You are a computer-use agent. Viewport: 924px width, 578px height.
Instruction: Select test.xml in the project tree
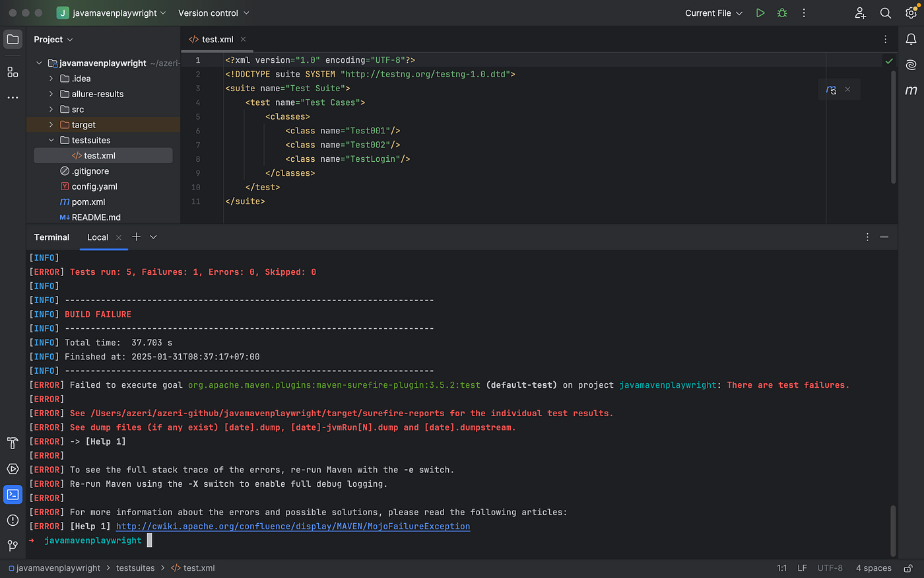tap(103, 155)
